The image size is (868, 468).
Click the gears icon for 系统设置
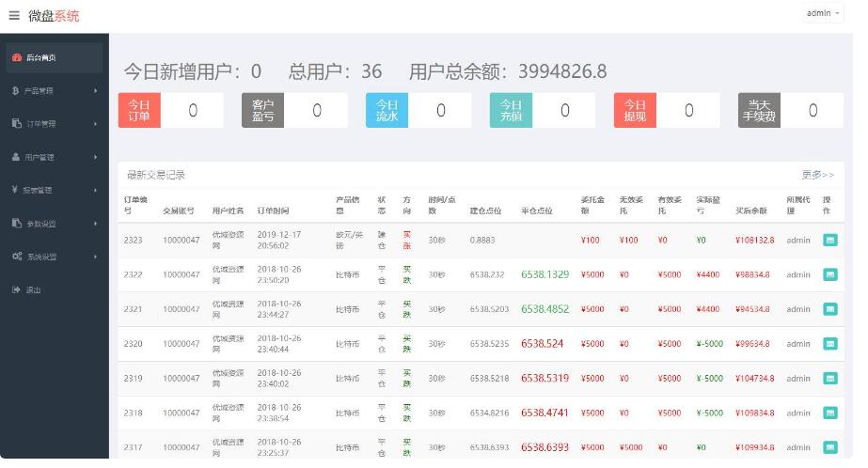tap(17, 257)
